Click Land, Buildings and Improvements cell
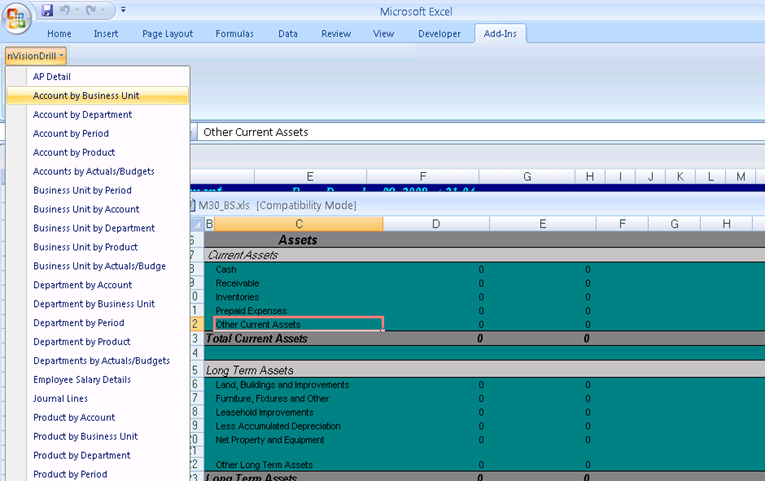Image resolution: width=765 pixels, height=481 pixels. point(299,385)
